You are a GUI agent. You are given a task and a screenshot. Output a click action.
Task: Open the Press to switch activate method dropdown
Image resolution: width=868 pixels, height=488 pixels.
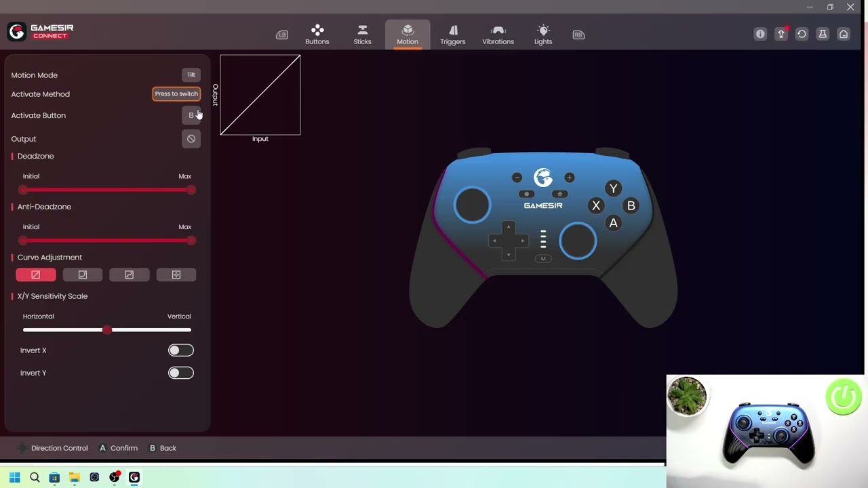176,94
